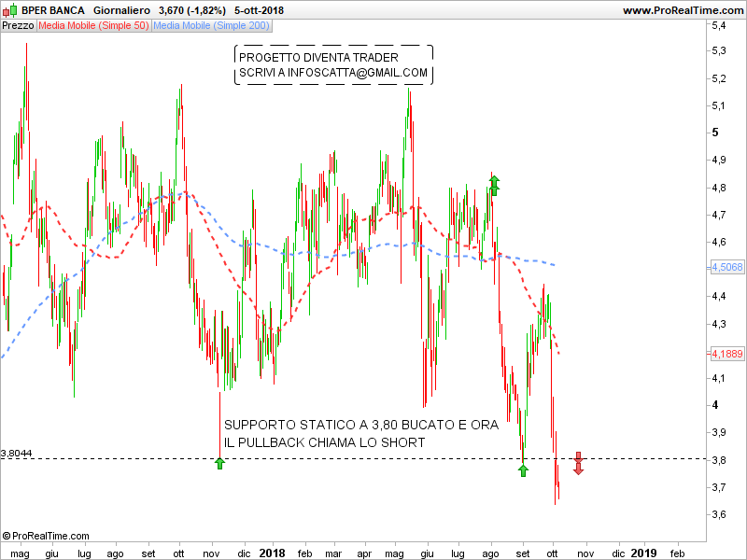The width and height of the screenshot is (747, 560).
Task: Click the 5-ott-2018 date in header
Action: (259, 10)
